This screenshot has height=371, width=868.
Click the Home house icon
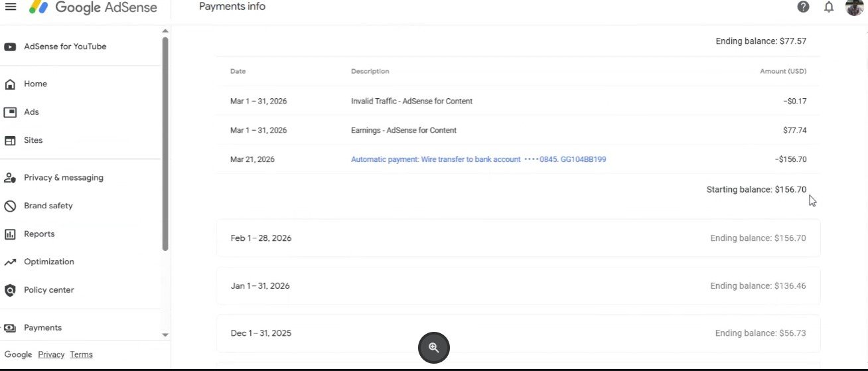pos(10,84)
